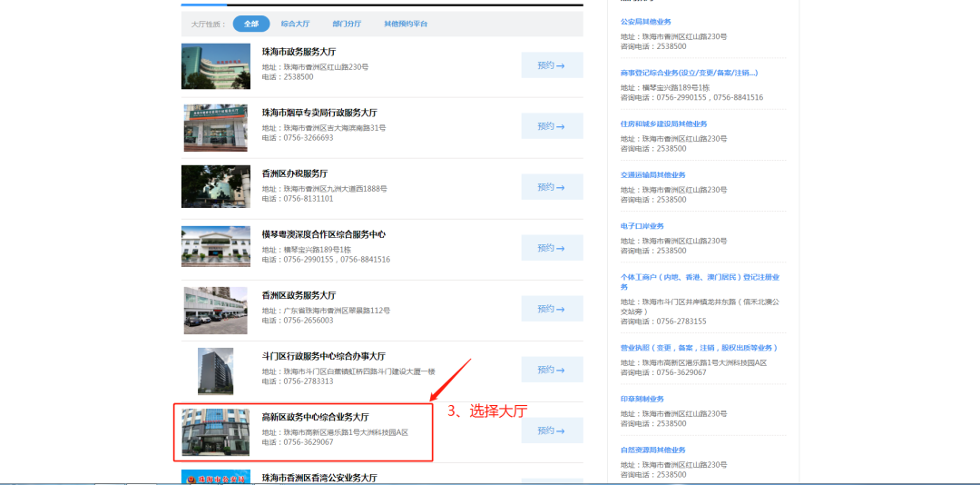Select the 全部 filter tab

[251, 24]
